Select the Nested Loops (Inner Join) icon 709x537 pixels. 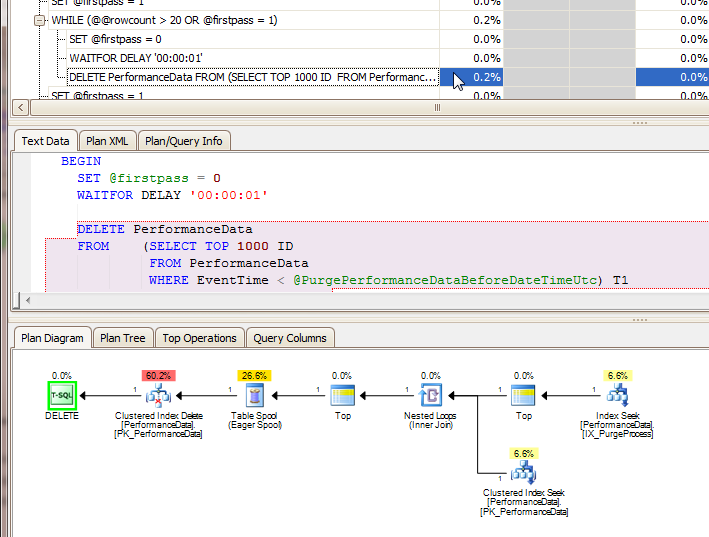point(430,396)
